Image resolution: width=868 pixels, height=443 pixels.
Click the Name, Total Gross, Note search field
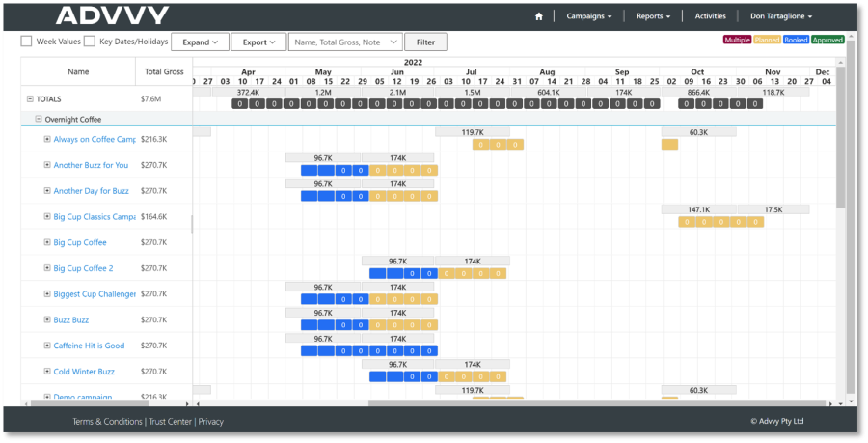[345, 42]
